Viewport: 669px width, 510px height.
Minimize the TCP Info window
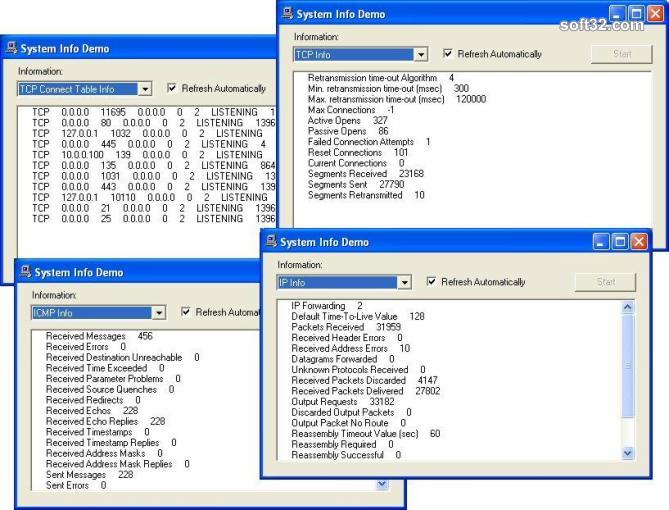[x=617, y=14]
